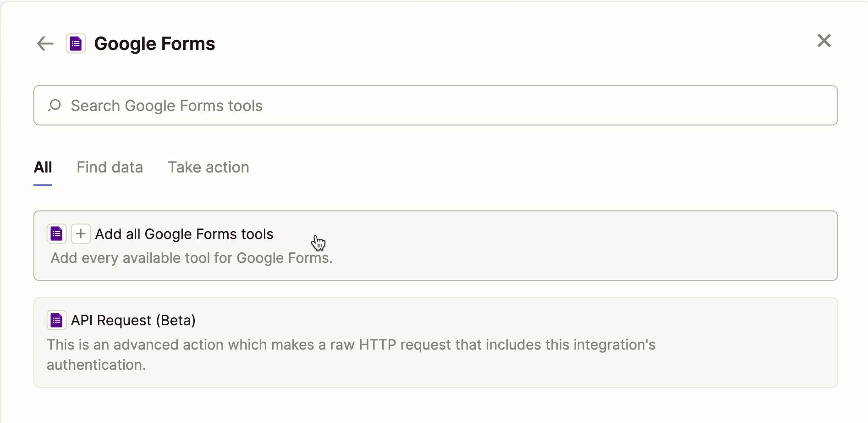The height and width of the screenshot is (423, 868).
Task: Click the '(Beta)' text in API Request
Action: pyautogui.click(x=176, y=320)
